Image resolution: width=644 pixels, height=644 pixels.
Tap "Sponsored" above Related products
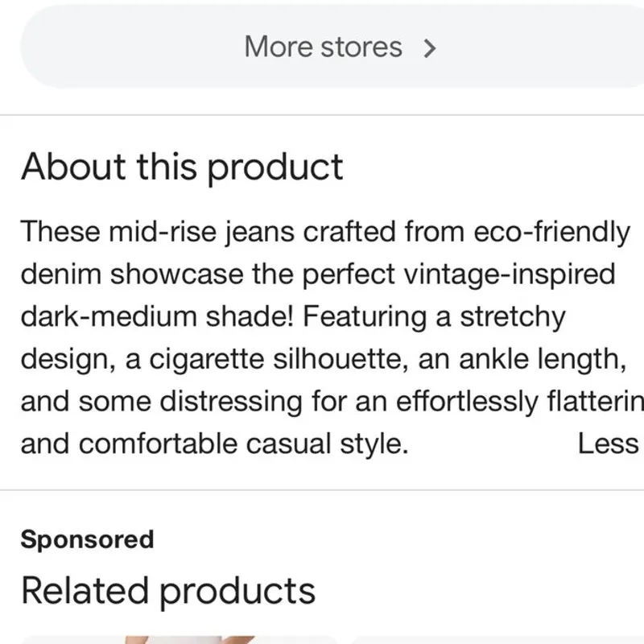[87, 539]
